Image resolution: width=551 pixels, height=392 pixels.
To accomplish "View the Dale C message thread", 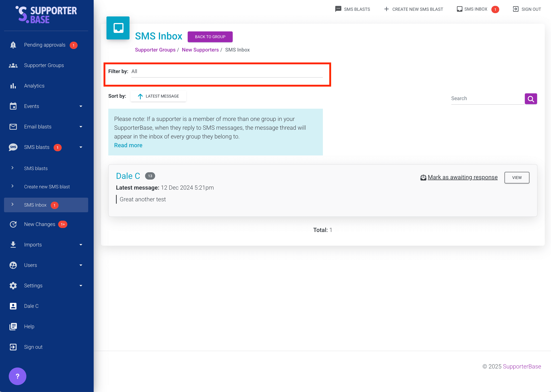I will [x=516, y=178].
